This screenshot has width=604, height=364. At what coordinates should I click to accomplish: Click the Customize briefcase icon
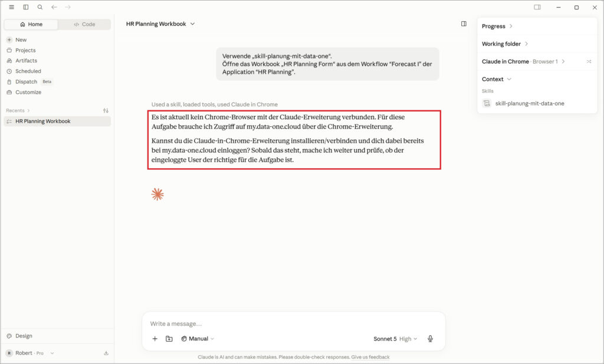pyautogui.click(x=9, y=92)
